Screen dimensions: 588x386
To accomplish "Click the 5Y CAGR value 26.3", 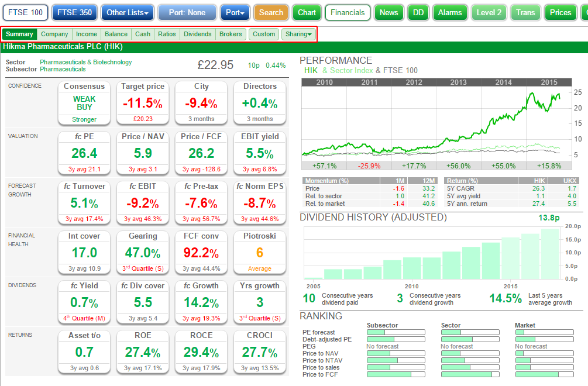I will tap(538, 188).
